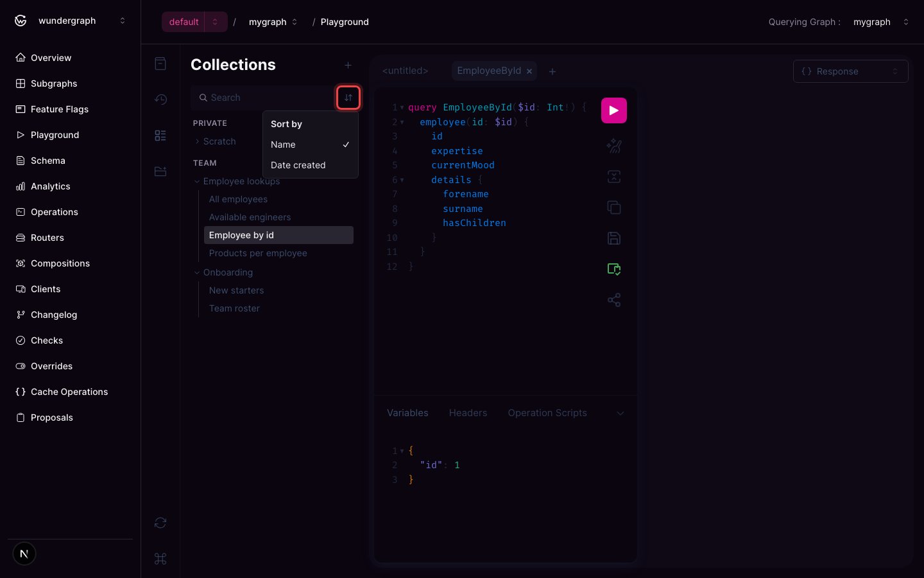Image resolution: width=924 pixels, height=578 pixels.
Task: Open the collections folder icon
Action: coord(160,171)
